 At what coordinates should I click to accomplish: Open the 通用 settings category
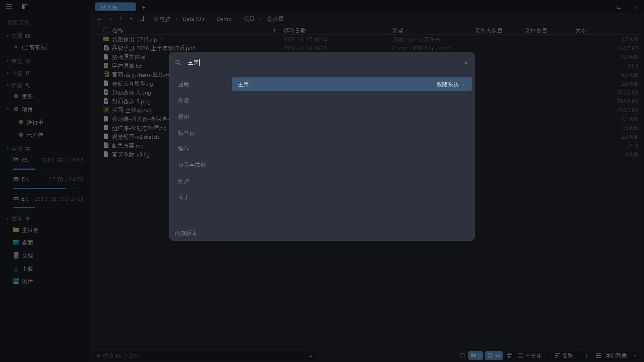(x=184, y=84)
